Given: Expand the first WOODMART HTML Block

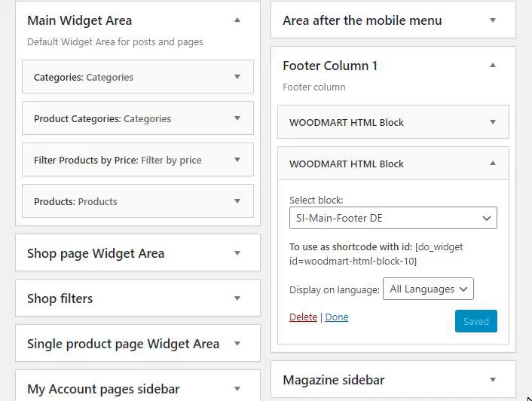Looking at the screenshot, I should pyautogui.click(x=493, y=122).
